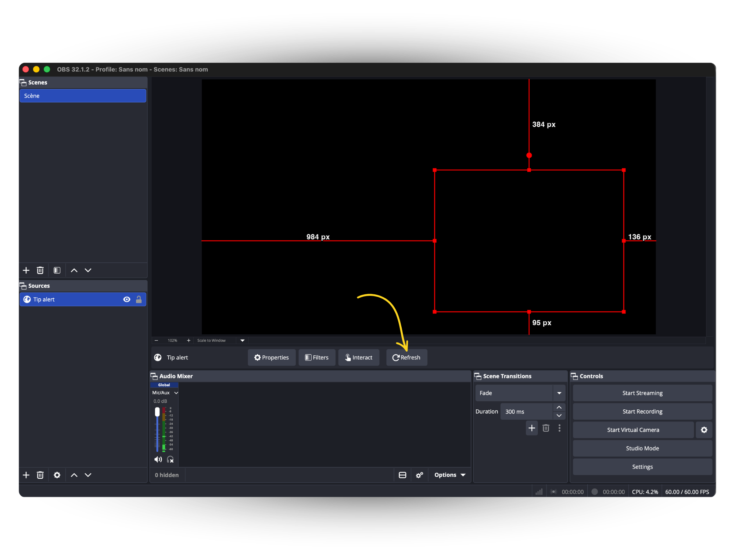Click Controls panel dock icon
Screen dimensions: 735x560
coord(574,376)
